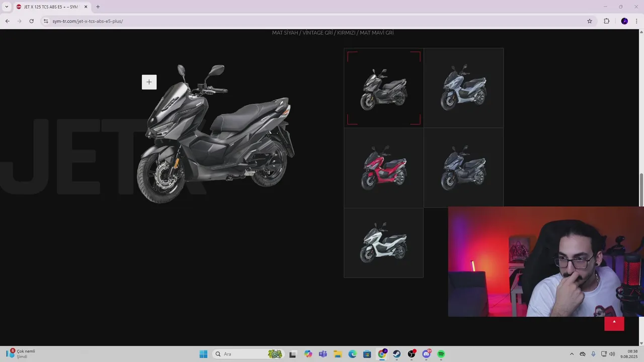This screenshot has height=362, width=644.
Task: Click the main dark scooter image
Action: click(x=215, y=133)
